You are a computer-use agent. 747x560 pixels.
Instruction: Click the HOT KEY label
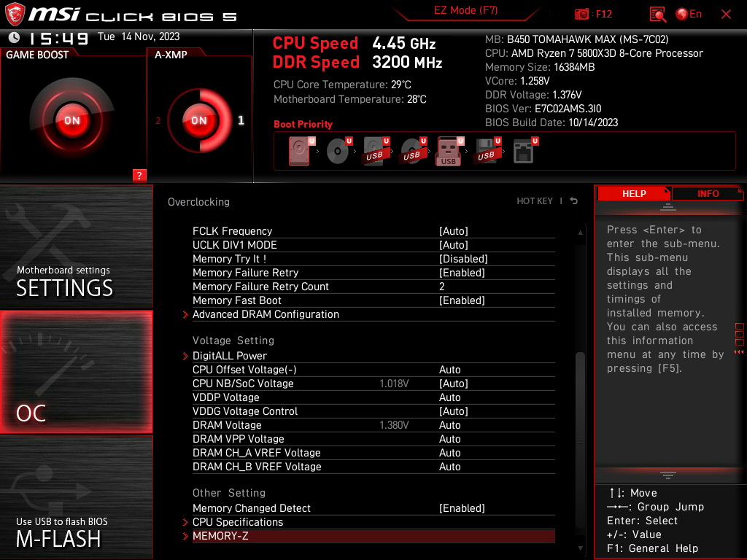tap(535, 201)
